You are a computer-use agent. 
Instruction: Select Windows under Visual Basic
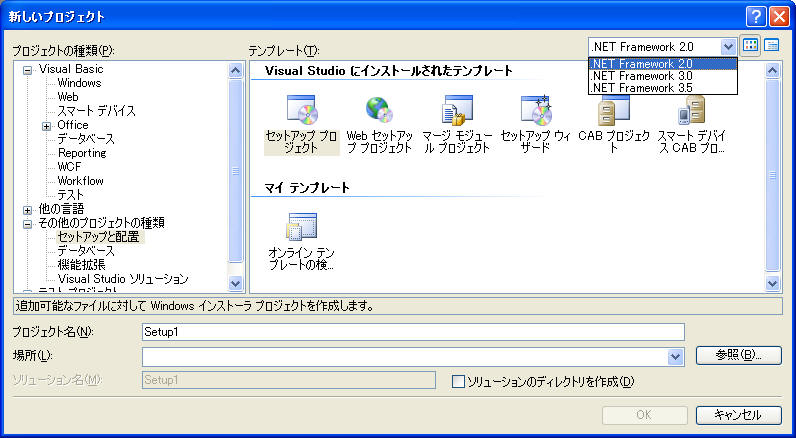click(x=79, y=83)
